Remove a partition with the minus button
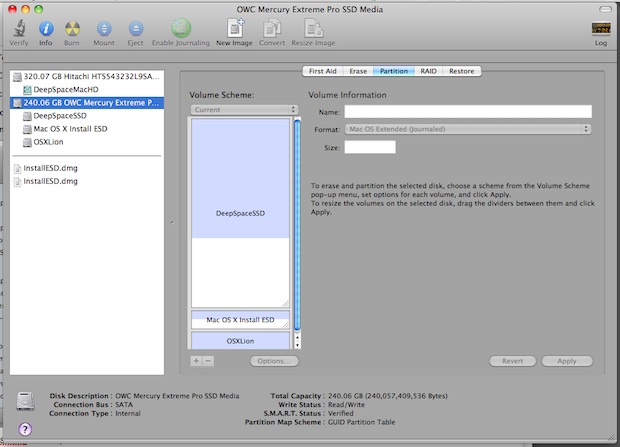Viewport: 620px width, 447px height. point(208,361)
